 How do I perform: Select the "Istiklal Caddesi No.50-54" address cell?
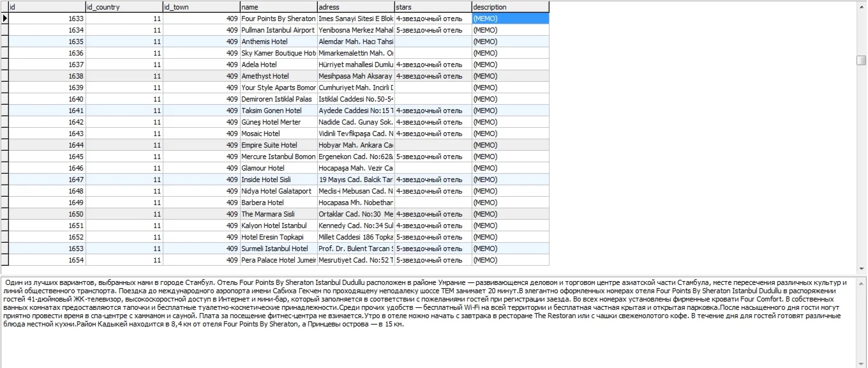pyautogui.click(x=355, y=99)
